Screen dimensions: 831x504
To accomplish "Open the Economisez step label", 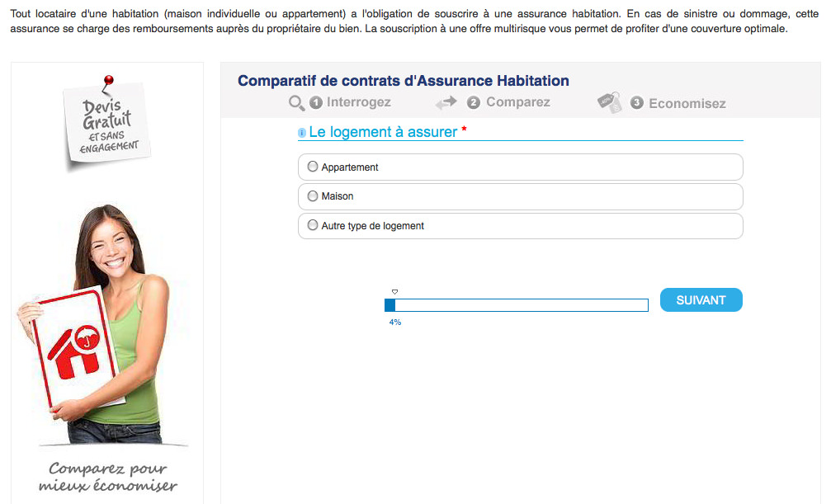I will tap(687, 103).
